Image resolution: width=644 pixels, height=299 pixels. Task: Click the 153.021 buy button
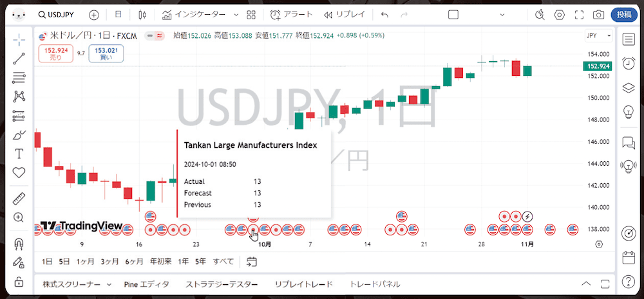click(106, 54)
